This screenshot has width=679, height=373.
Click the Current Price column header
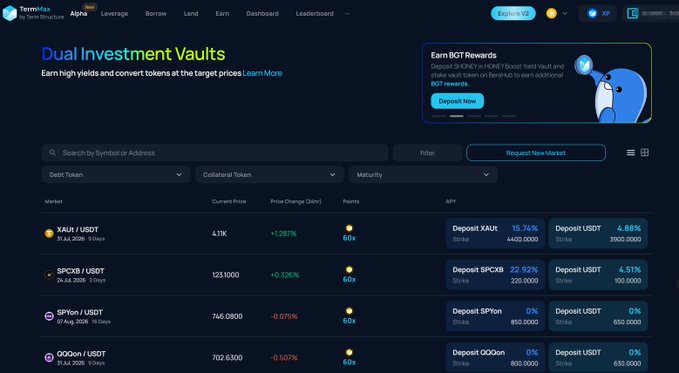tap(229, 201)
